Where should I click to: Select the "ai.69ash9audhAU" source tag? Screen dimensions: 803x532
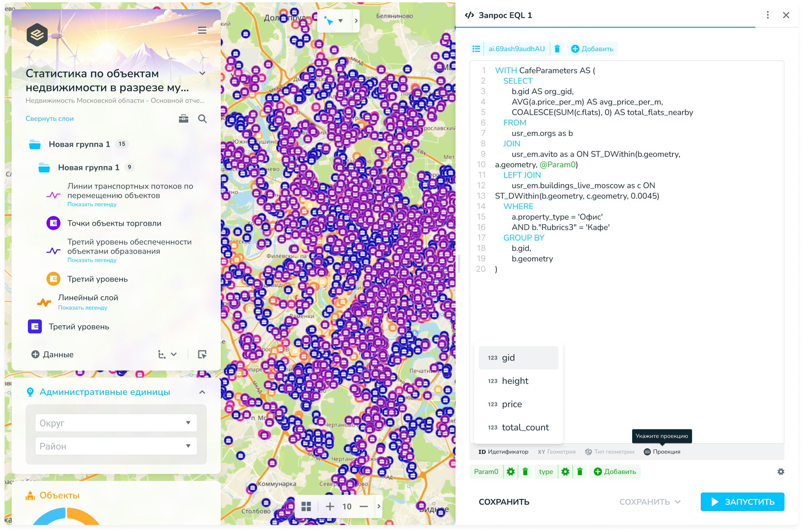516,49
